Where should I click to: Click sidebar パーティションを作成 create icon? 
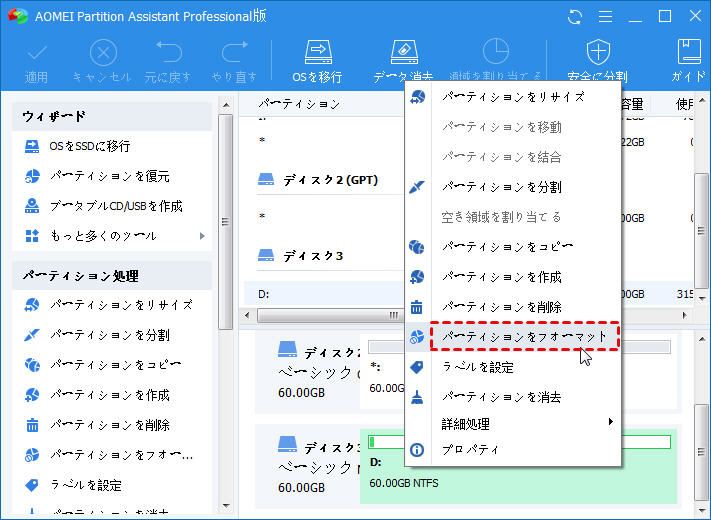click(x=32, y=395)
